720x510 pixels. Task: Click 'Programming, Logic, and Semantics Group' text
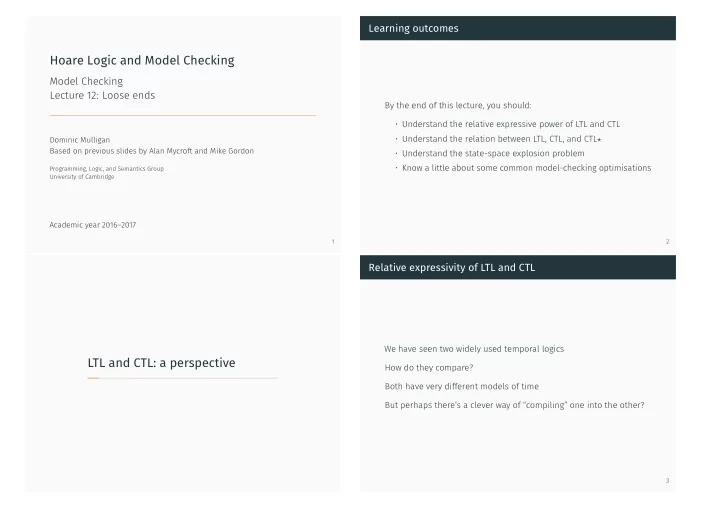click(107, 168)
